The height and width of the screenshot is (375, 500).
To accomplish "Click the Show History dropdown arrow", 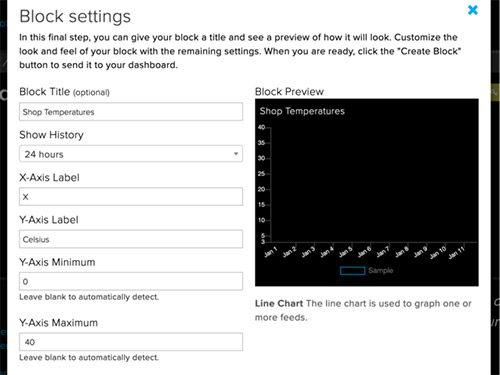I will pos(236,154).
